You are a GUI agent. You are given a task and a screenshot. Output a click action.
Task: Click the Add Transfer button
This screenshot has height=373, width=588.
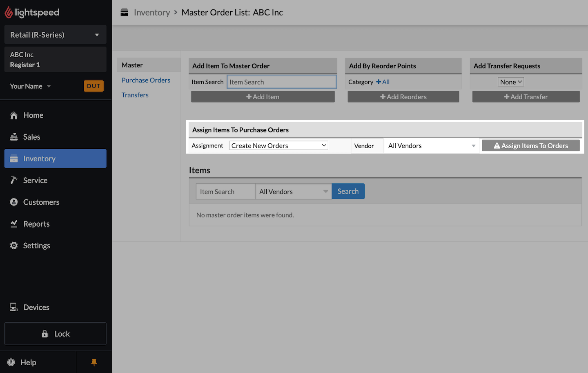[526, 97]
